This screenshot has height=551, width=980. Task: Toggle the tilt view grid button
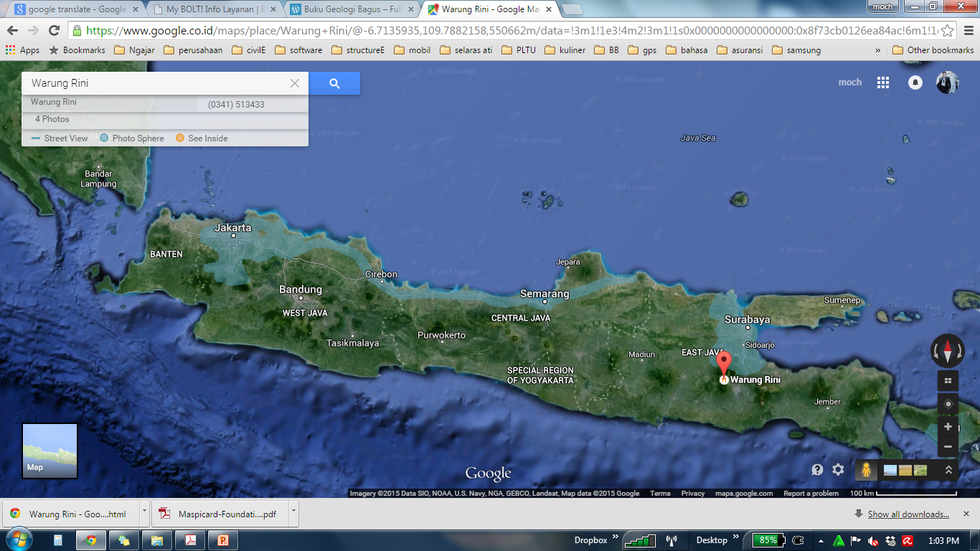pyautogui.click(x=948, y=381)
